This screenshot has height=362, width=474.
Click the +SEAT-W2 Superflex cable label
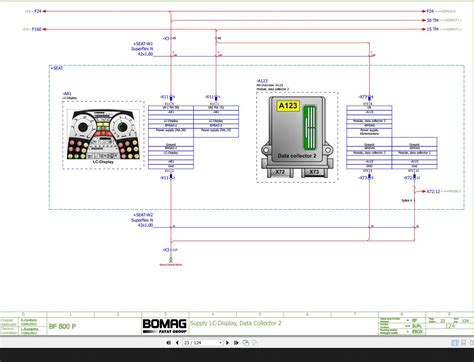pyautogui.click(x=143, y=220)
